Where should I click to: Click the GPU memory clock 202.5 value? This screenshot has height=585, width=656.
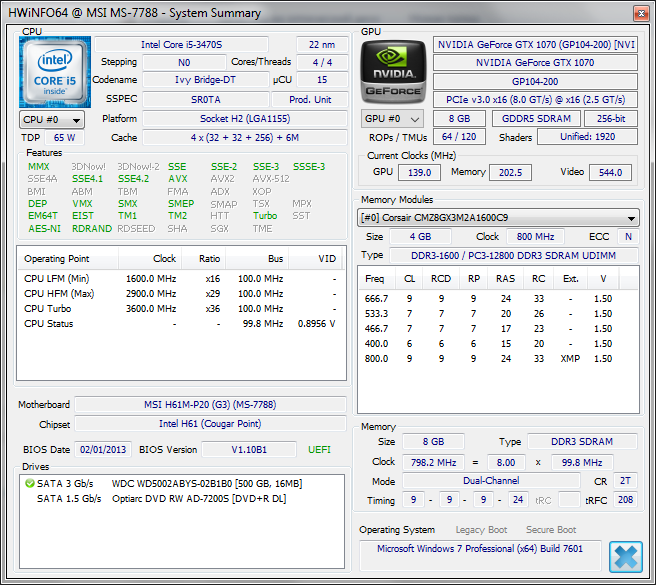(510, 172)
